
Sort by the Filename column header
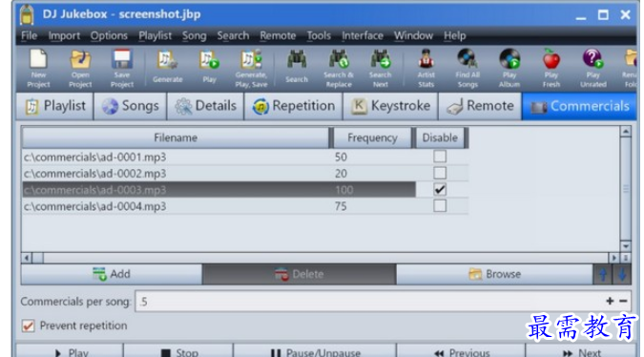click(x=176, y=137)
